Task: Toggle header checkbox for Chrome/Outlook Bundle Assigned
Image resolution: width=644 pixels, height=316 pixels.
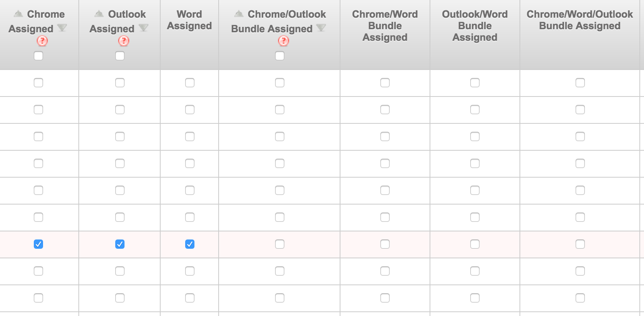Action: [280, 56]
